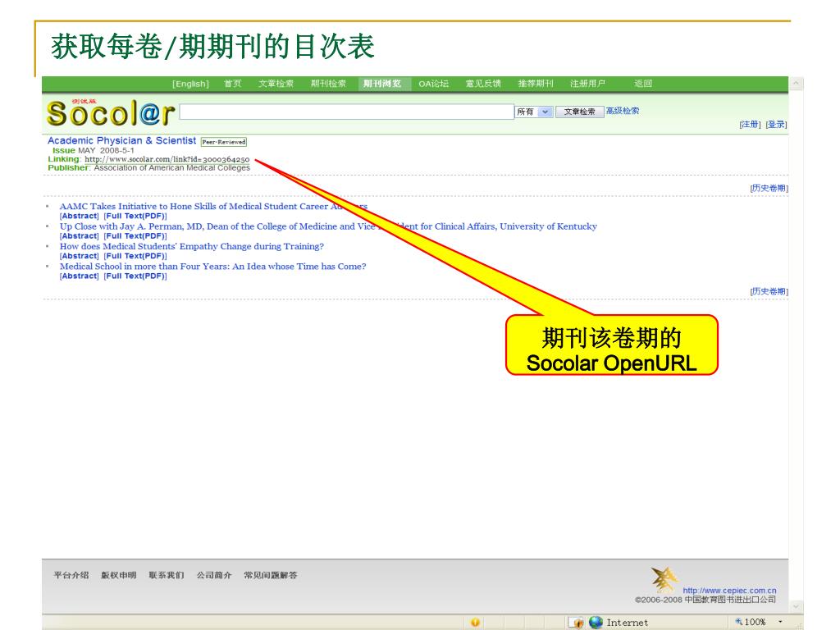
Task: Open Full Text(PDF) of Up Close with Jay Perman
Action: coord(135,235)
